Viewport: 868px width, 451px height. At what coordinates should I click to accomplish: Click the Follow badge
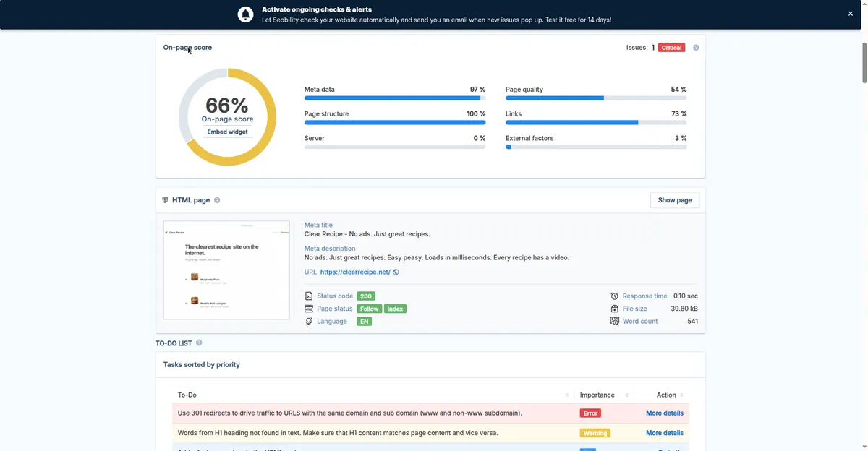[x=369, y=309]
